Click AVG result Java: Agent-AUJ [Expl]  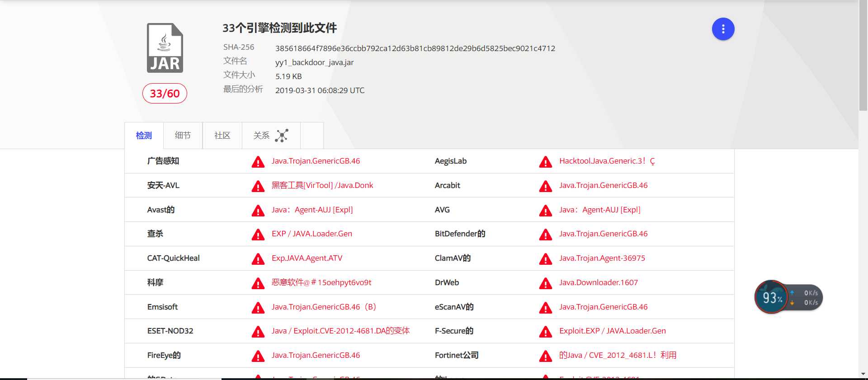click(600, 210)
